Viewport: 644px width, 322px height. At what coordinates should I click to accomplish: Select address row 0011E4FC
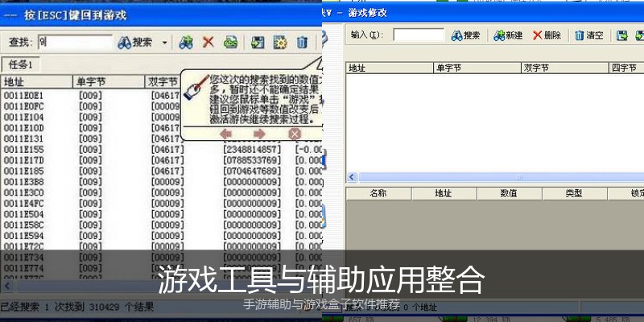tap(24, 204)
